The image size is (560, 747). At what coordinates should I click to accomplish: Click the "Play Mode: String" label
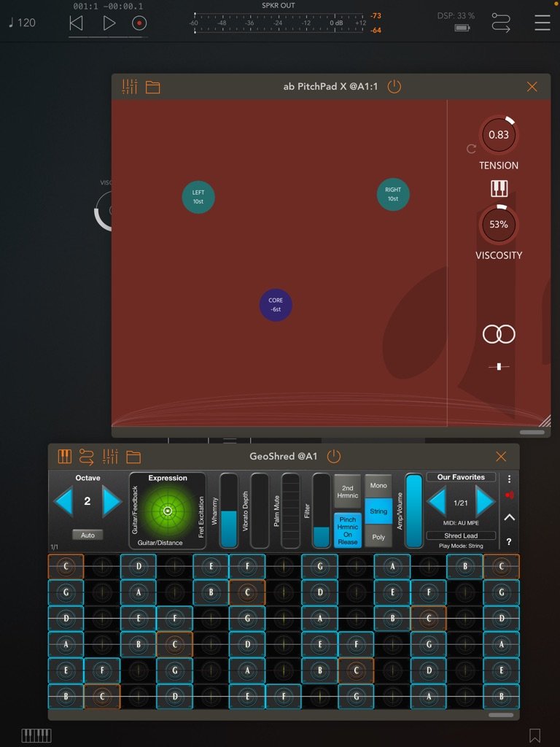coord(461,546)
